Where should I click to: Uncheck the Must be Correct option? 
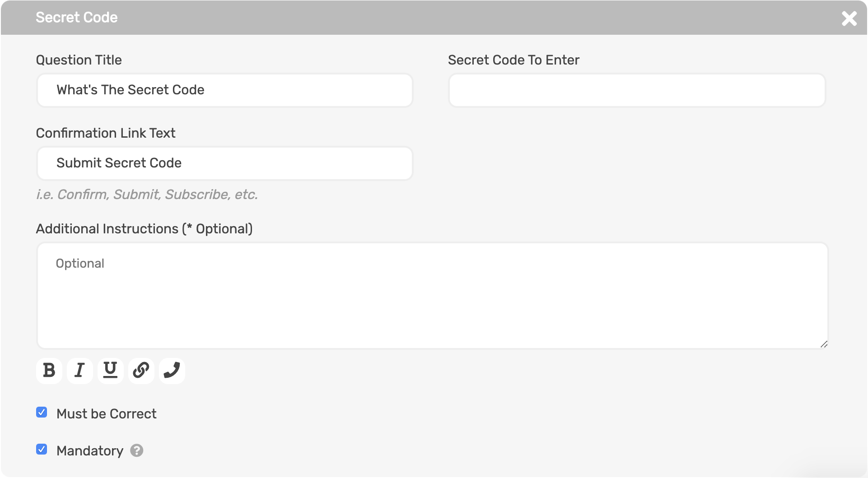pos(41,412)
